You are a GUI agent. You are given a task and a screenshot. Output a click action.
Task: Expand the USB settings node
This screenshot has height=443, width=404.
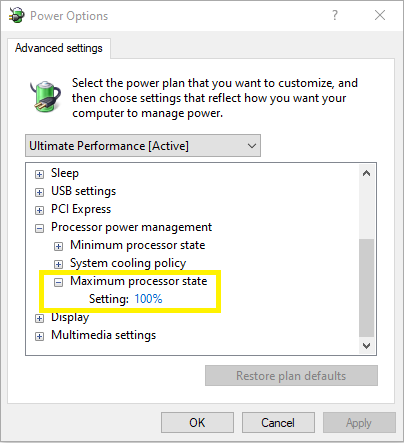tap(39, 192)
